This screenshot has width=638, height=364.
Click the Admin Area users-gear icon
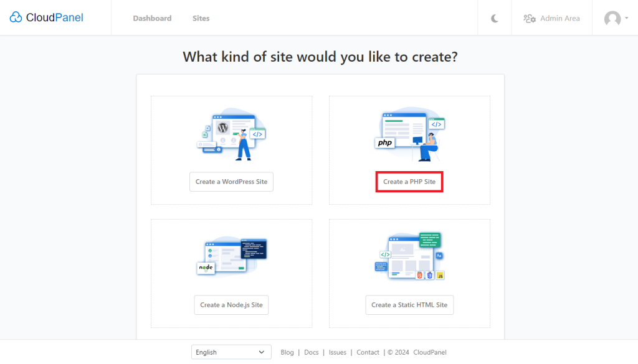point(530,18)
